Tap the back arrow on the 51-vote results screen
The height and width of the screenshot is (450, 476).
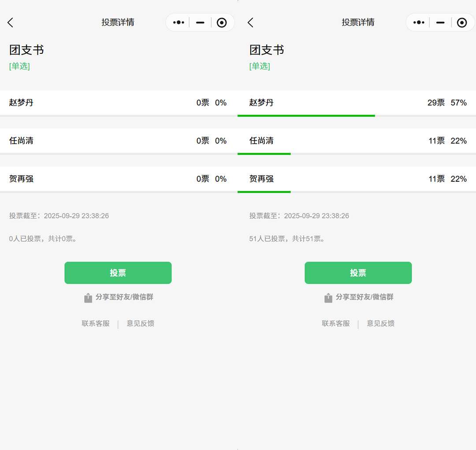(x=250, y=22)
